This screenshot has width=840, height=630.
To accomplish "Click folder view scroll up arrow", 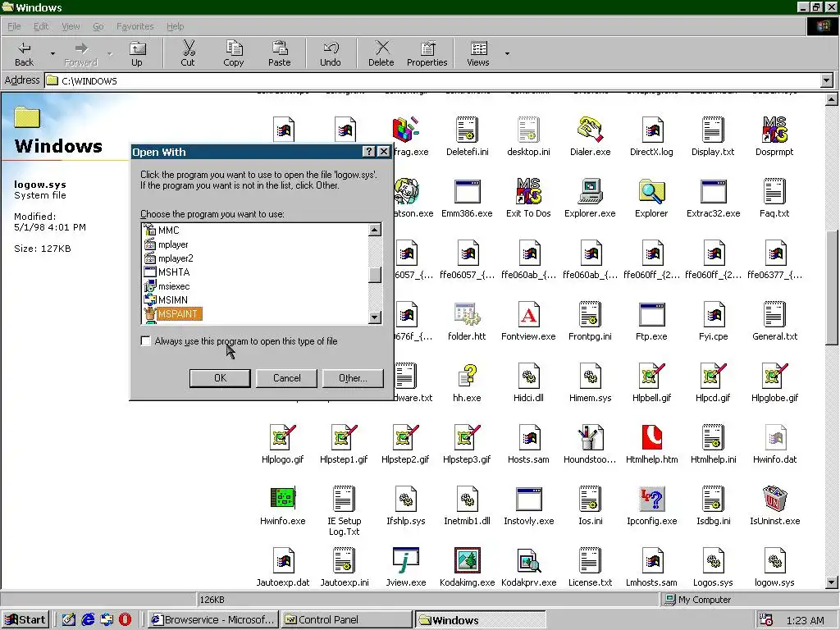I will click(832, 99).
